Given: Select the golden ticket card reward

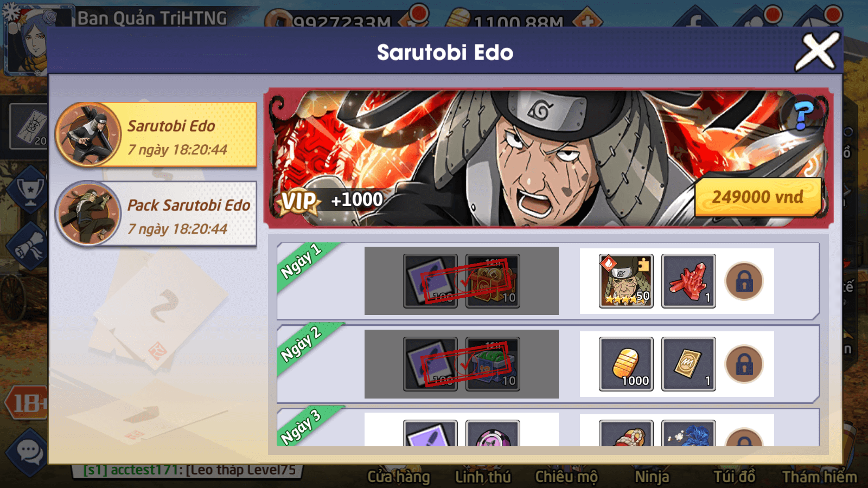Looking at the screenshot, I should (x=688, y=364).
